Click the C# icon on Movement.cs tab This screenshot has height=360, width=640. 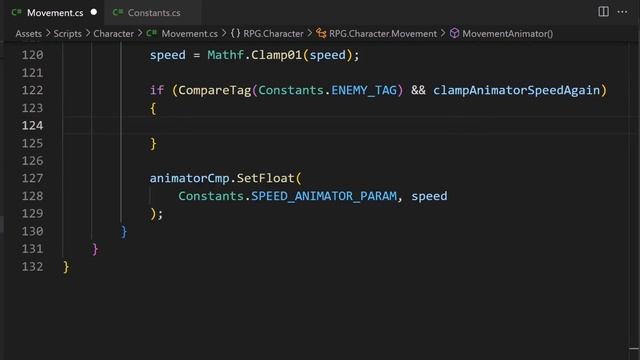click(17, 12)
